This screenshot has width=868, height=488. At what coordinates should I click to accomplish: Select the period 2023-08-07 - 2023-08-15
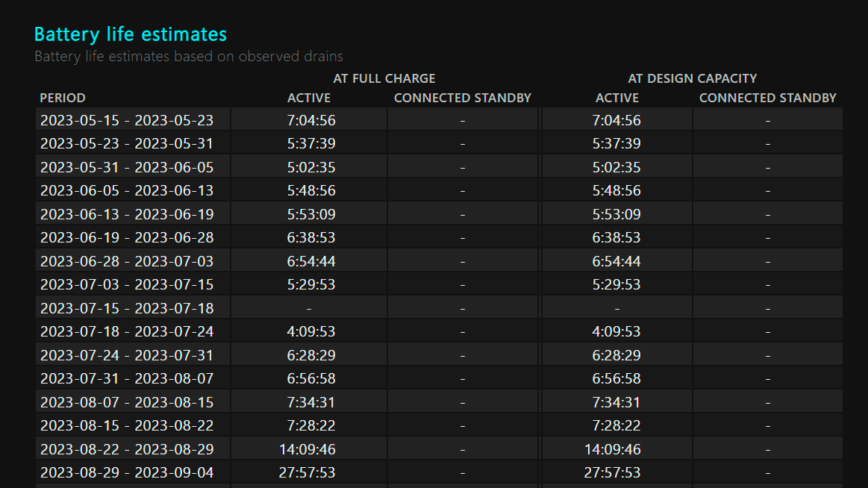127,402
